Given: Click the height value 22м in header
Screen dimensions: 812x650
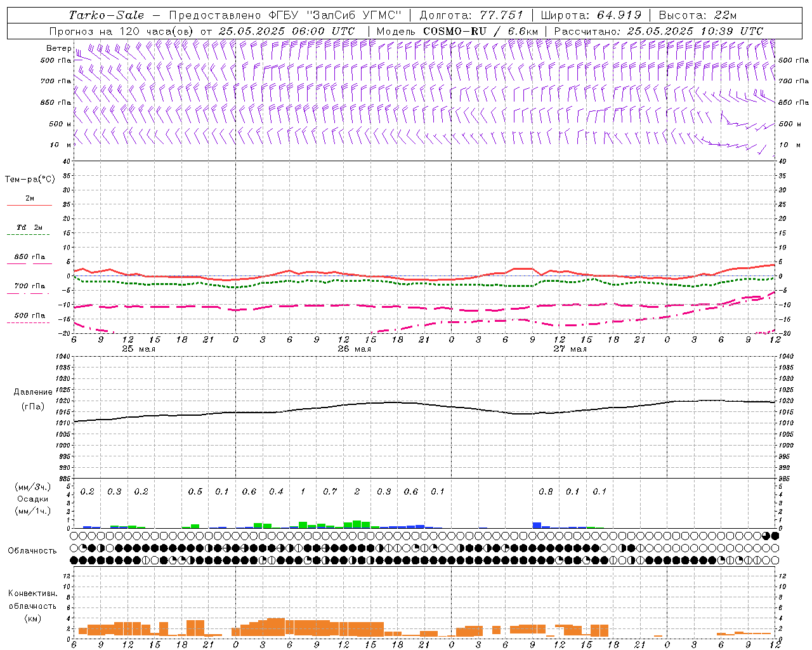Looking at the screenshot, I should [723, 15].
